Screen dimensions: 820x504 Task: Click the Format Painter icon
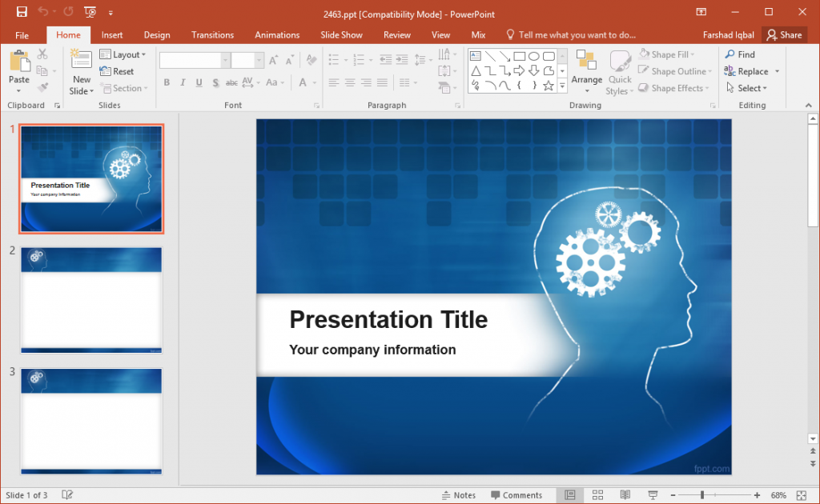click(42, 86)
